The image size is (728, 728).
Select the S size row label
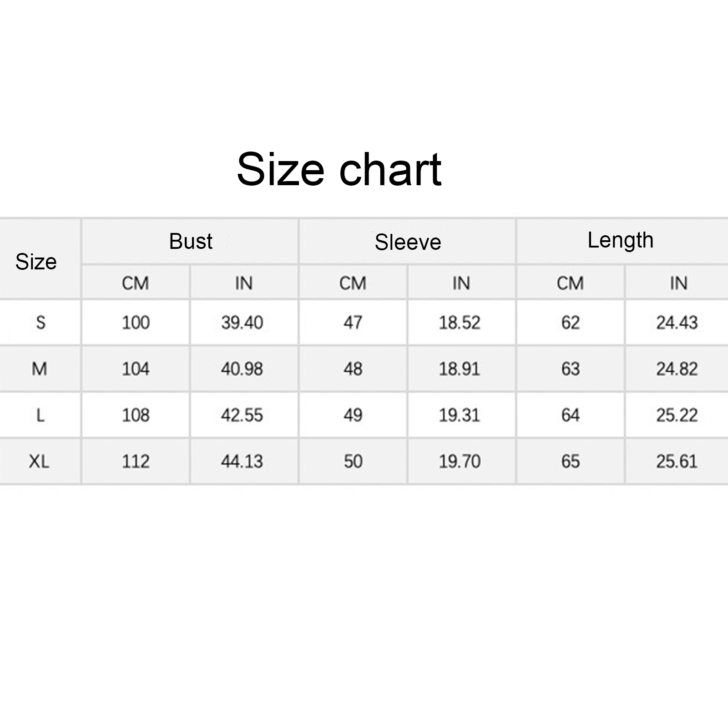coord(40,323)
